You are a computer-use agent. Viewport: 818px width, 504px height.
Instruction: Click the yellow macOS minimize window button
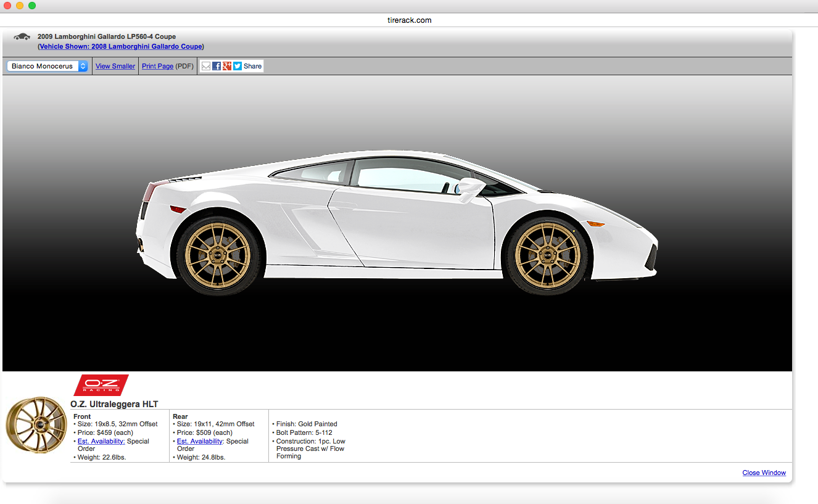[20, 6]
